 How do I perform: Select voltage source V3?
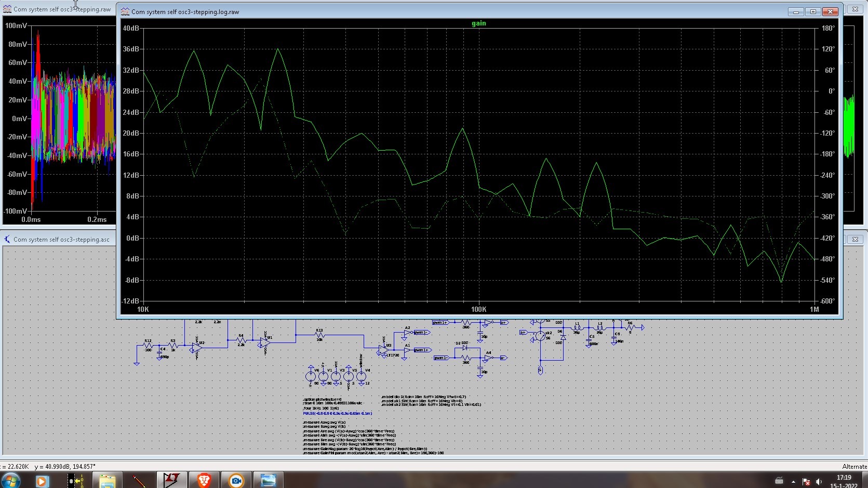[x=336, y=376]
